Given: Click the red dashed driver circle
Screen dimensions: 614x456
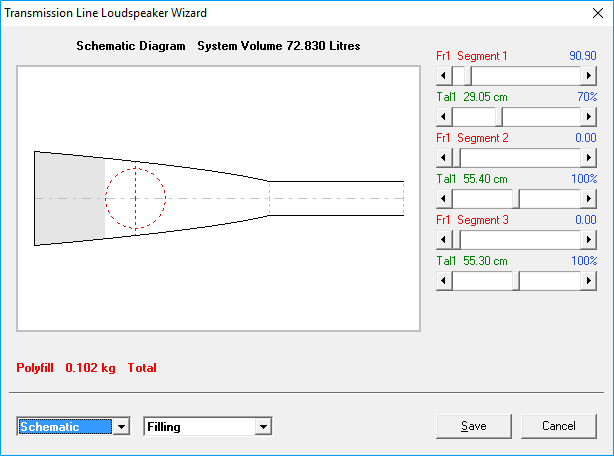Looking at the screenshot, I should 135,198.
